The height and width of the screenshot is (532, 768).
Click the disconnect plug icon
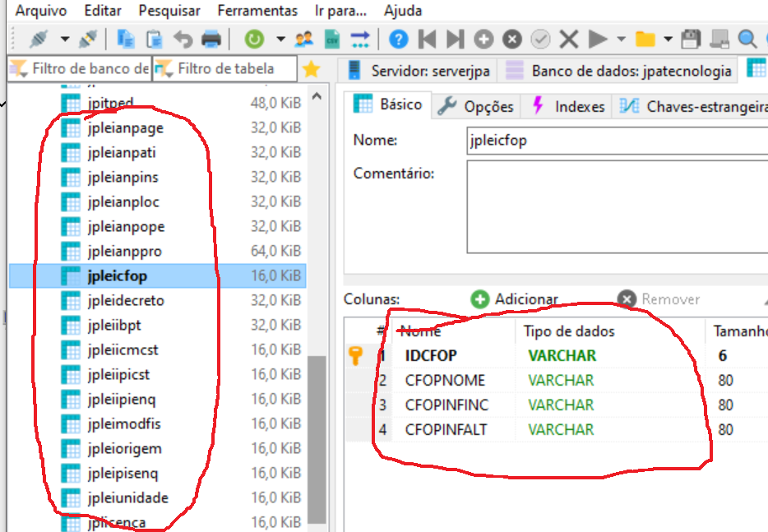point(88,39)
